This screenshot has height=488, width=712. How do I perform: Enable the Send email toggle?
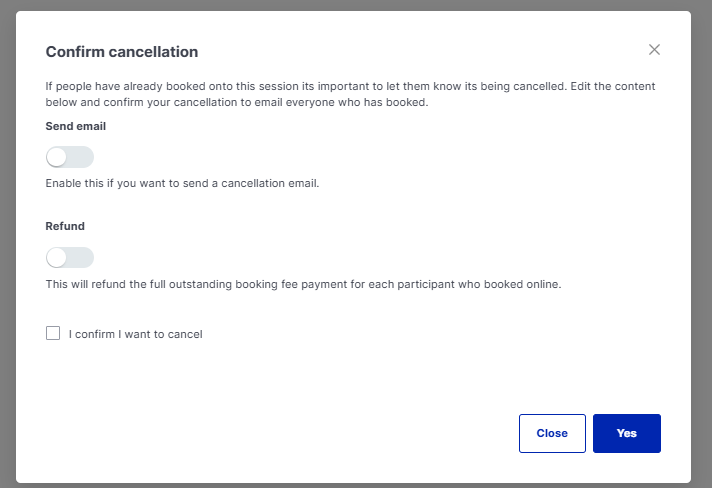[70, 157]
